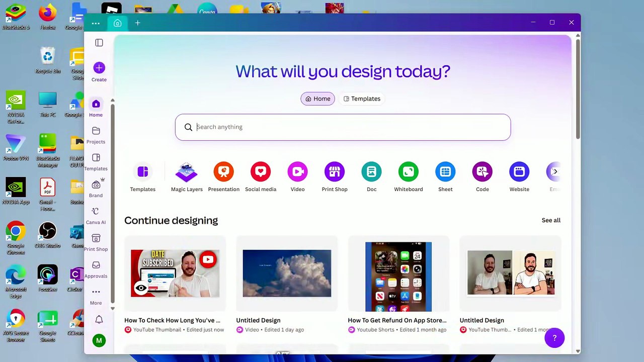Open This PC desktop icon
644x362 pixels.
pos(48,104)
